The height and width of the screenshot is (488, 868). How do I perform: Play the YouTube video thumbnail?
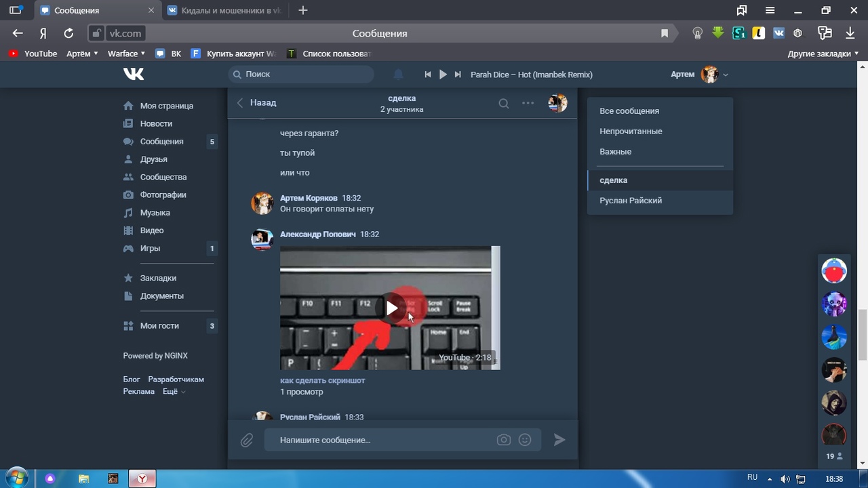(391, 308)
